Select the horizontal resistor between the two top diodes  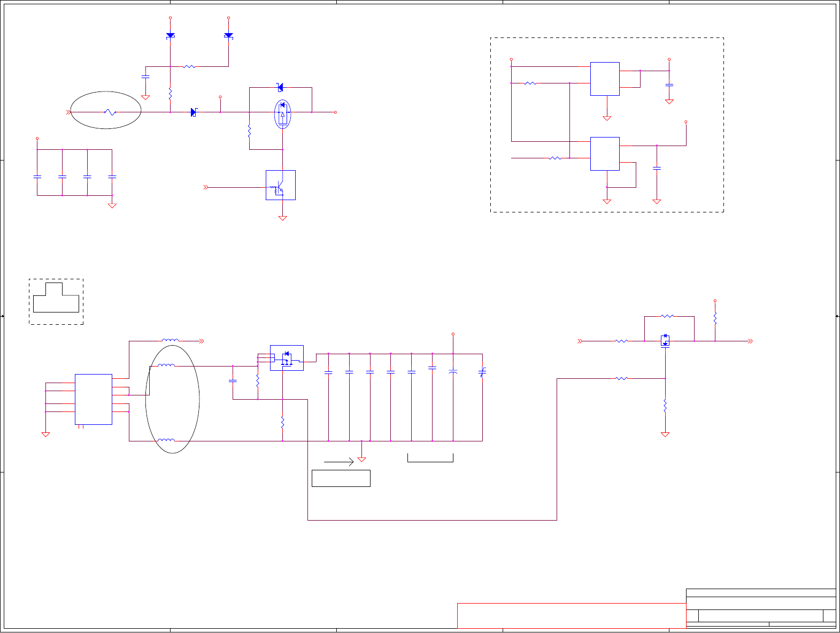pos(189,67)
